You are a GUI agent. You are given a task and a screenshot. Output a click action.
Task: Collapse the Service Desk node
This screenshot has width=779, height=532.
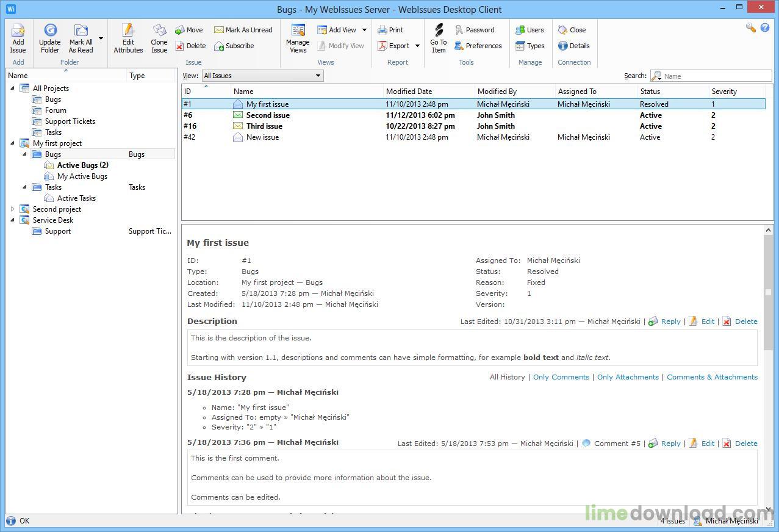(13, 220)
